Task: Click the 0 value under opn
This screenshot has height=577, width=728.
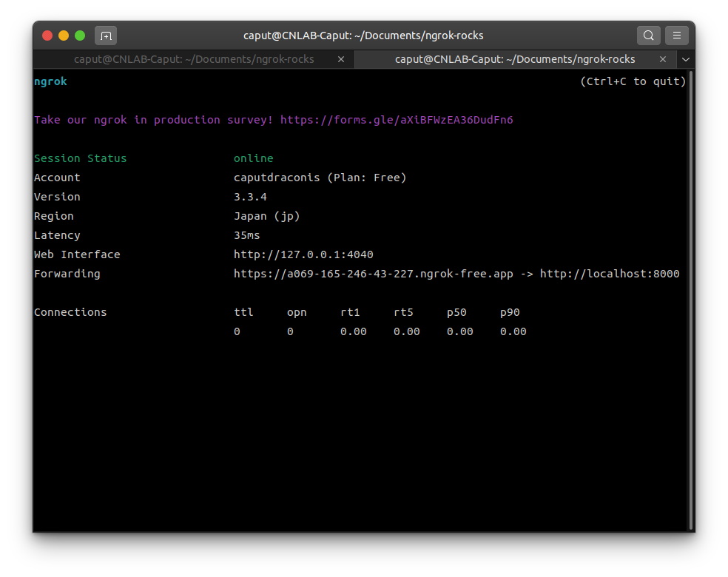Action: (x=290, y=332)
